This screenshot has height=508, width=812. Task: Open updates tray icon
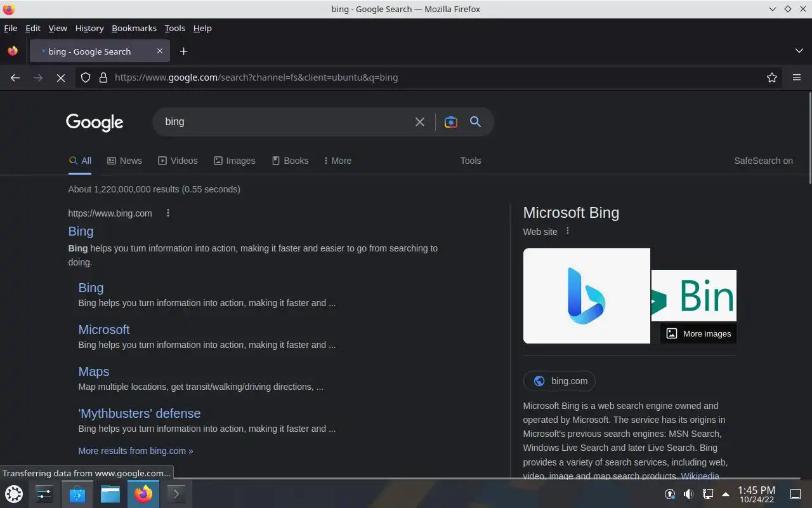pyautogui.click(x=670, y=493)
